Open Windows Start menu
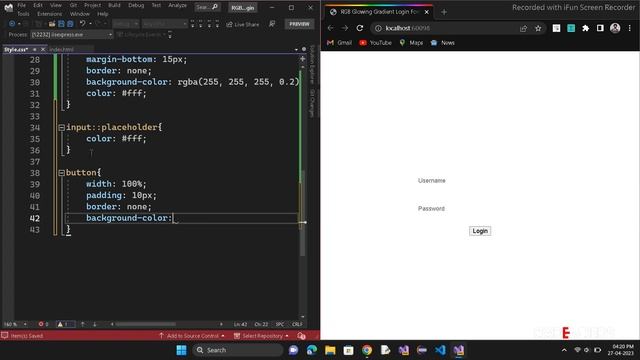This screenshot has height=360, width=640. (181, 350)
